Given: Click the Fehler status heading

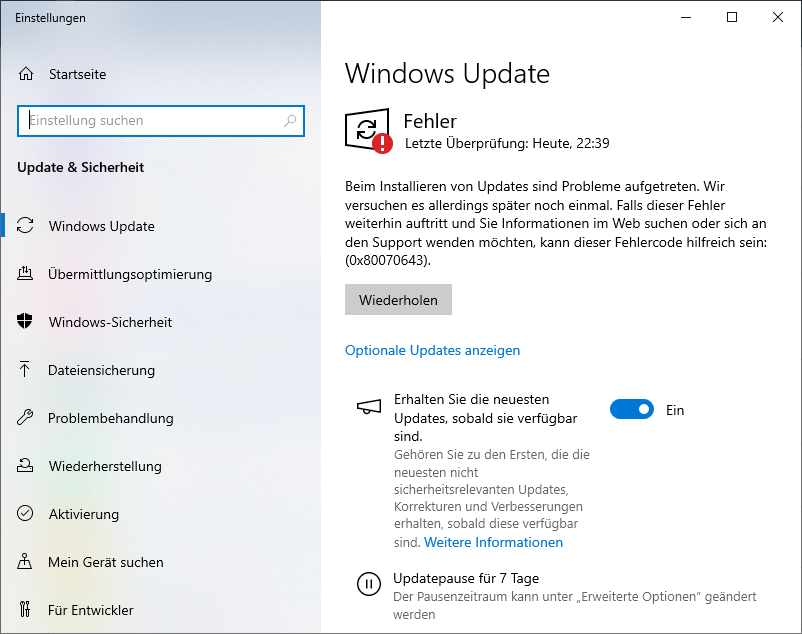Looking at the screenshot, I should (430, 121).
